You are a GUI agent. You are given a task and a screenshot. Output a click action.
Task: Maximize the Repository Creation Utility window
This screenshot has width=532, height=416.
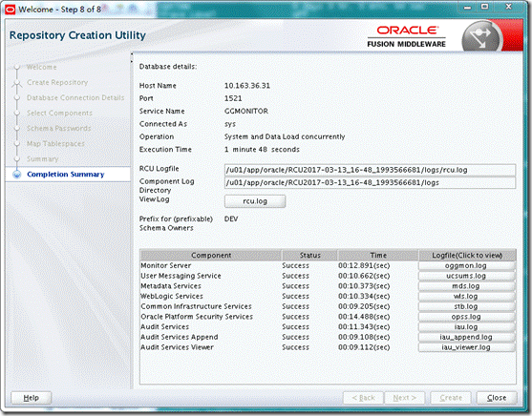(x=485, y=7)
